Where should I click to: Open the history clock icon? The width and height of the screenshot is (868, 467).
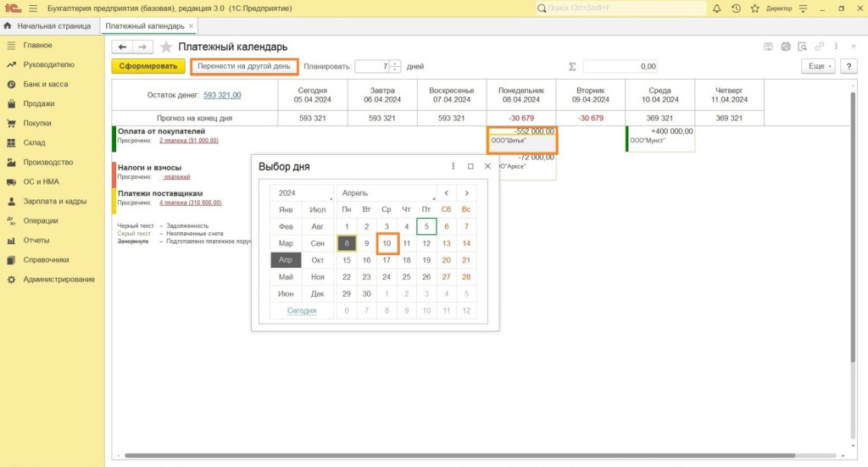click(736, 8)
